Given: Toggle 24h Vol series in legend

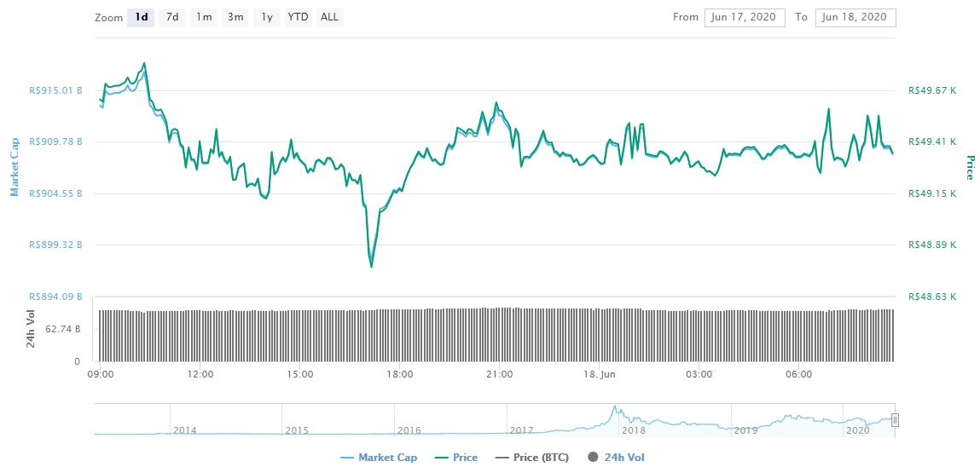Looking at the screenshot, I should pos(617,458).
